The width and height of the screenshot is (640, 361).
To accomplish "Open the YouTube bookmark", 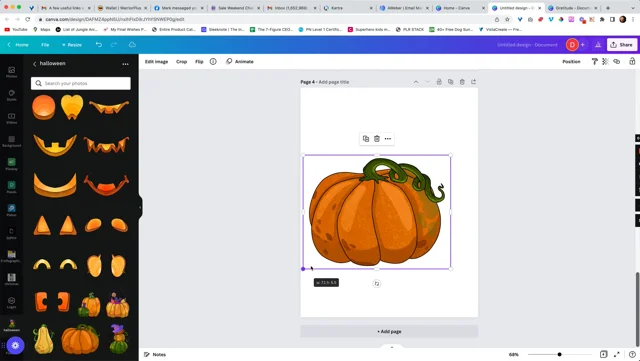I will click(x=16, y=29).
